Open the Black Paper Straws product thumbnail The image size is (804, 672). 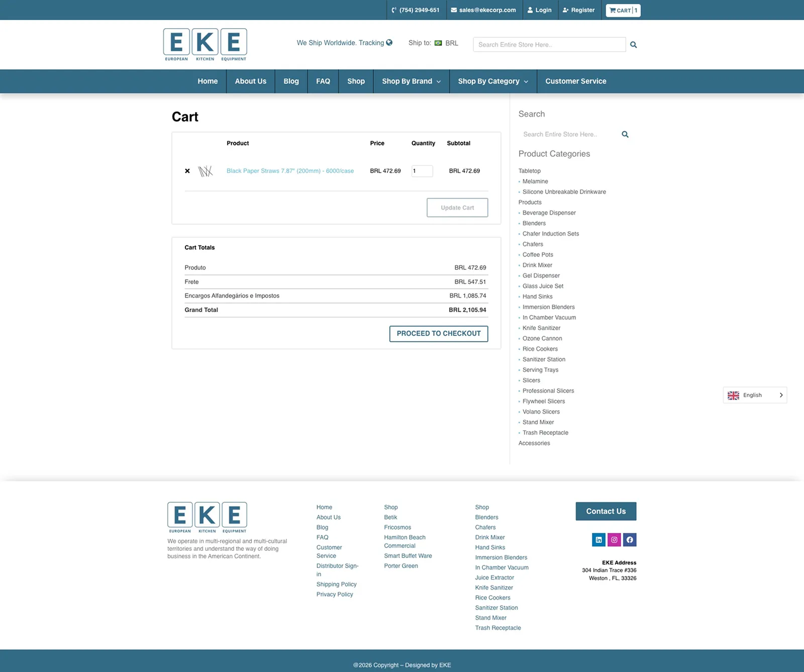point(206,171)
